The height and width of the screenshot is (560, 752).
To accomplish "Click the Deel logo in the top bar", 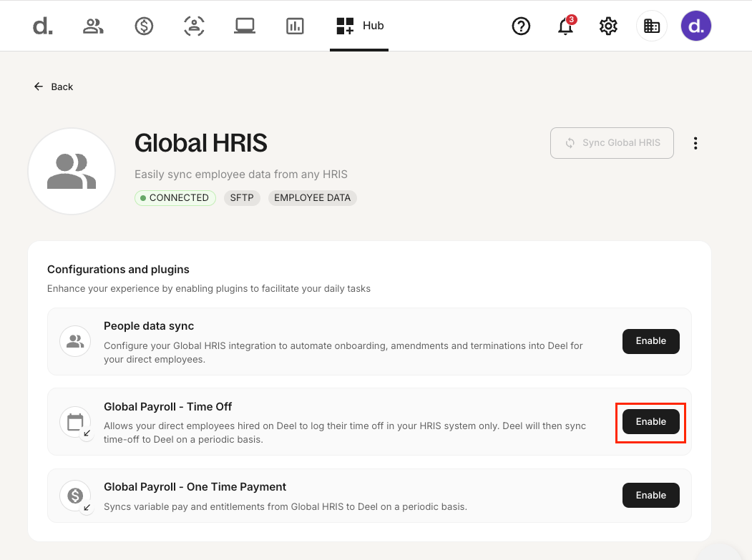I will [43, 26].
